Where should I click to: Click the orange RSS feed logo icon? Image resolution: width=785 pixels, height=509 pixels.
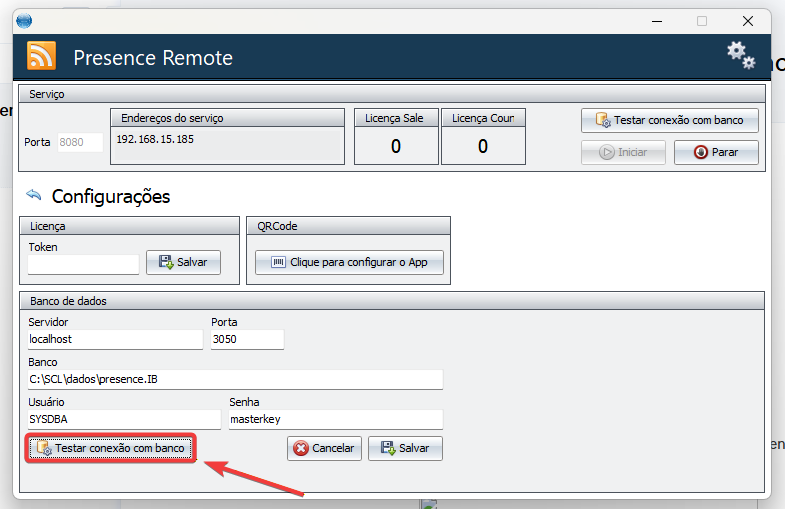click(x=42, y=57)
